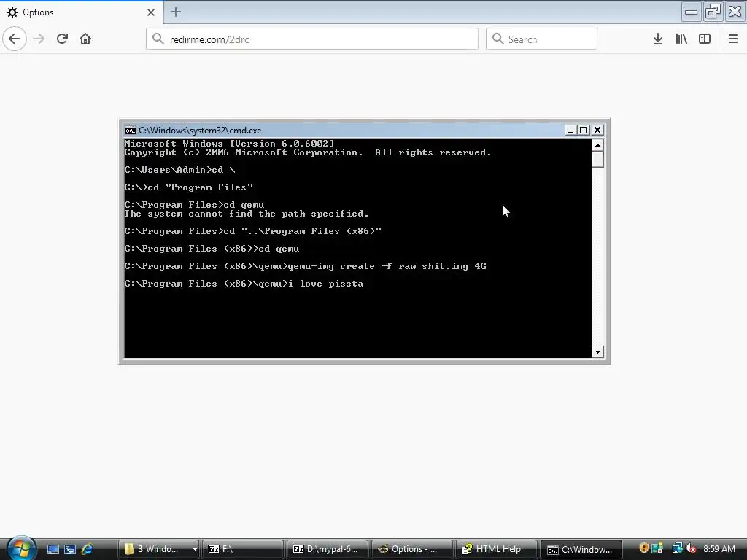Viewport: 747px width, 560px height.
Task: Launch Internet Explorer from quick launch
Action: 88,549
